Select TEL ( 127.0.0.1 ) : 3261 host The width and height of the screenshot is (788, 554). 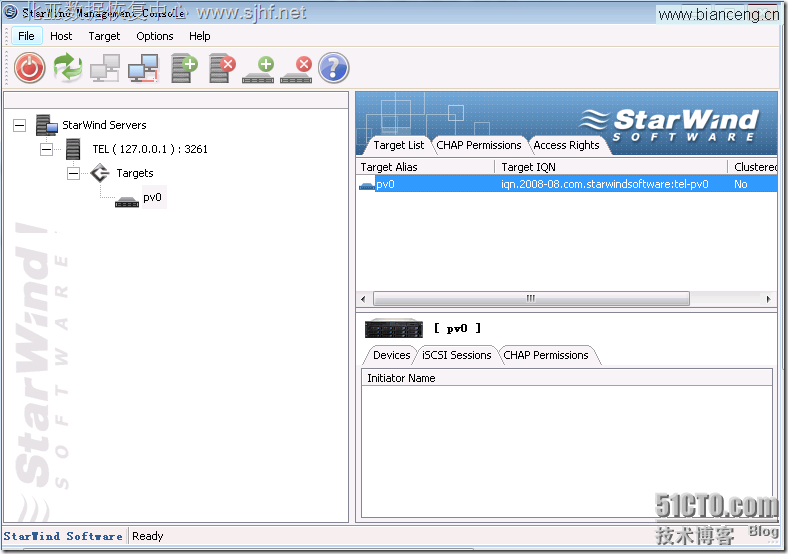pos(150,149)
